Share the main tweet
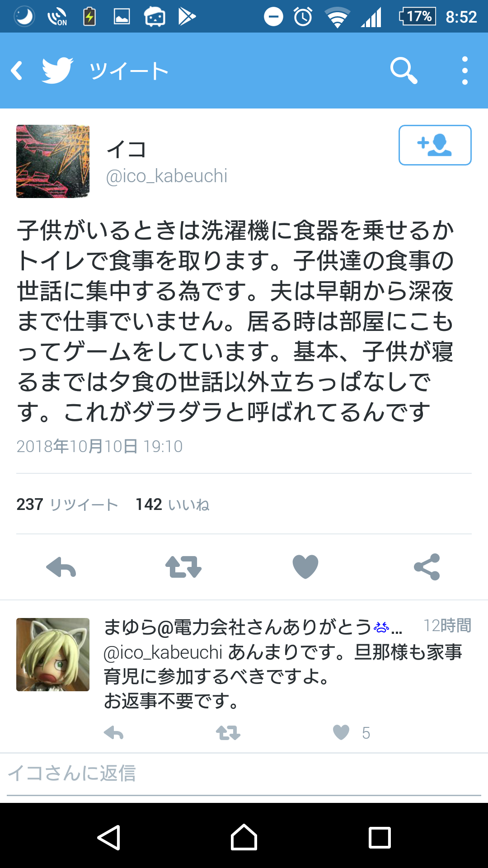 click(x=427, y=567)
